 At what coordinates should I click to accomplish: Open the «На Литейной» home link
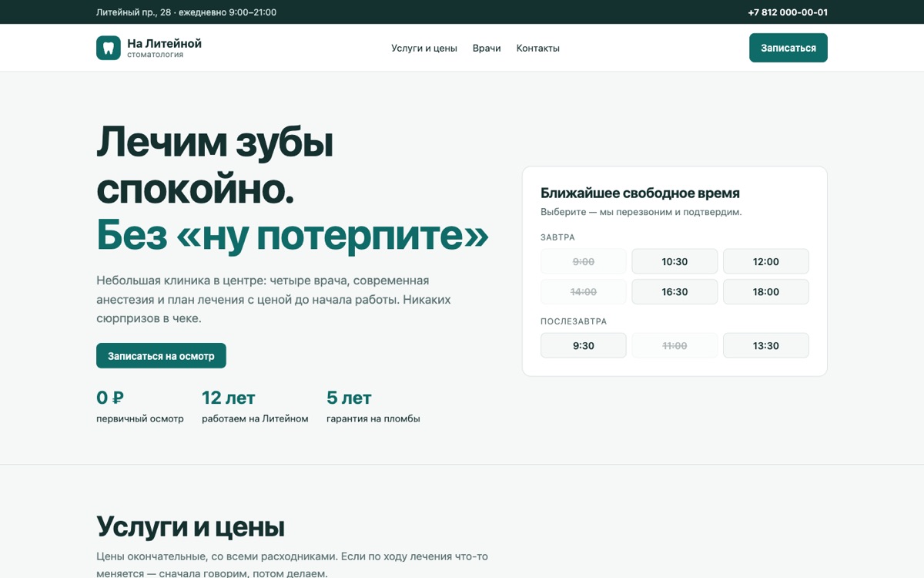pyautogui.click(x=149, y=48)
